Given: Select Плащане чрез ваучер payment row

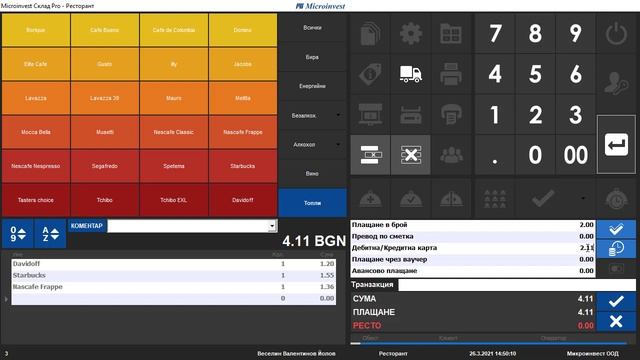Looking at the screenshot, I should click(x=473, y=259).
